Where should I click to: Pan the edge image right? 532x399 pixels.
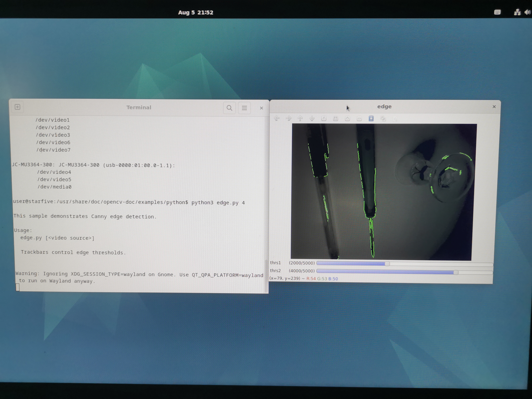(289, 118)
